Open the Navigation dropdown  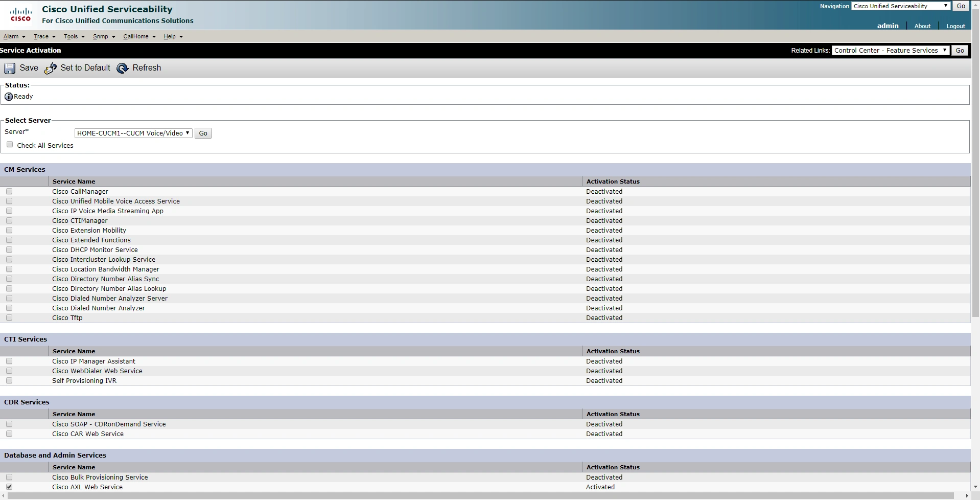pyautogui.click(x=901, y=6)
